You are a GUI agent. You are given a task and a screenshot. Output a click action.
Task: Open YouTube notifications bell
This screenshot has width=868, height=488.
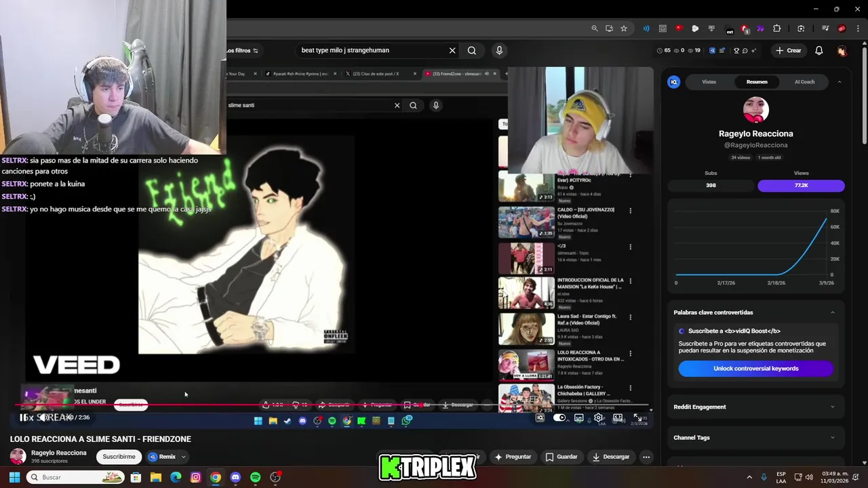point(819,50)
